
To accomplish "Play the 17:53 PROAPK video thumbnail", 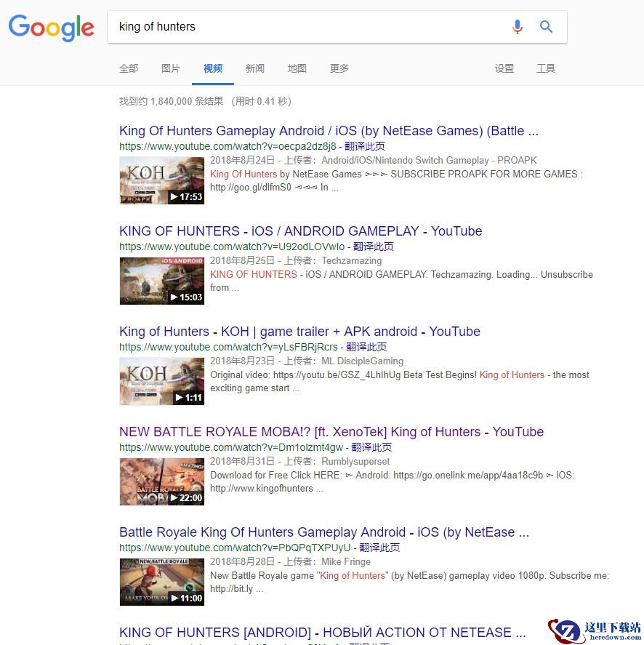I will pyautogui.click(x=161, y=180).
